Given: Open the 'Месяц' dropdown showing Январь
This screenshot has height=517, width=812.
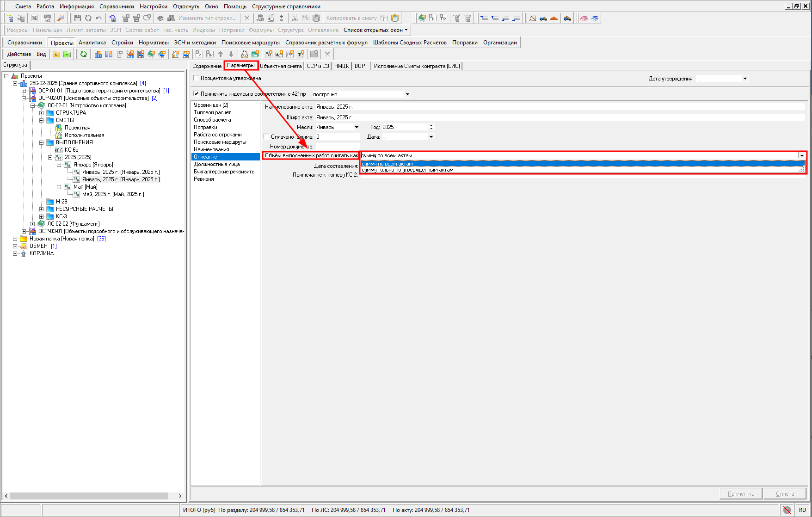Looking at the screenshot, I should (x=356, y=127).
